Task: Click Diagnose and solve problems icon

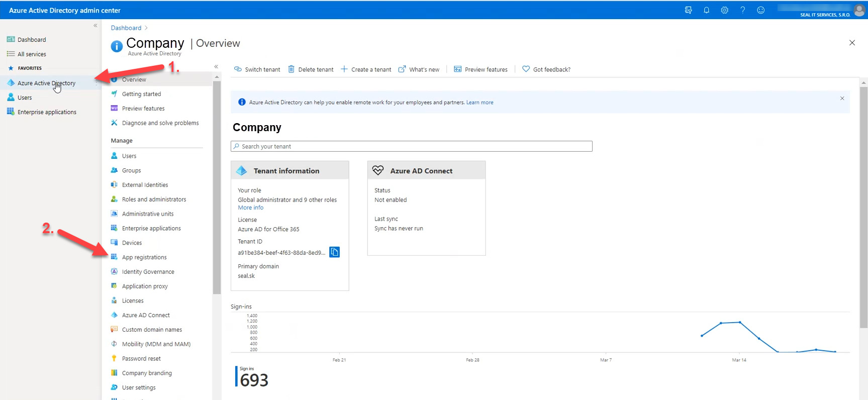Action: (114, 123)
